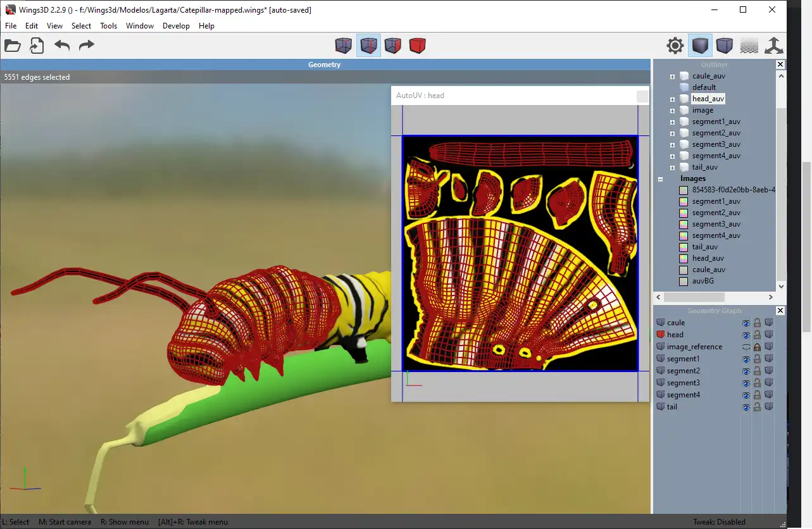The image size is (812, 529).
Task: Click the Undo arrow in toolbar
Action: coord(62,46)
